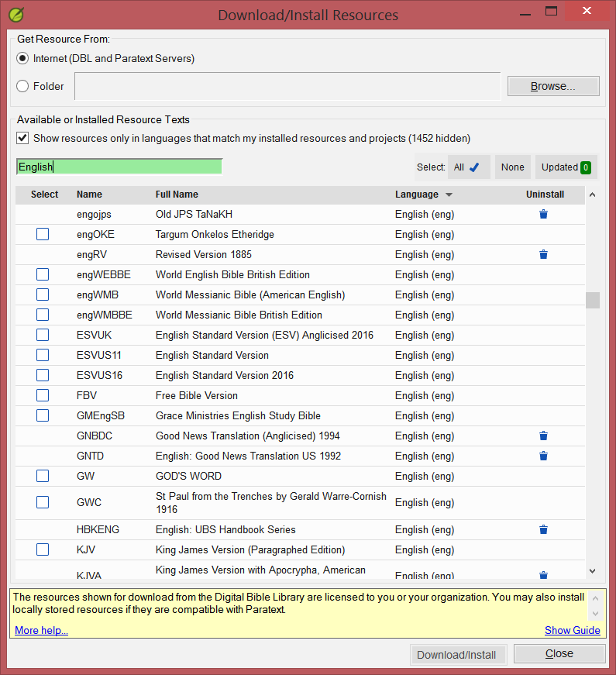Tick GWC St Paul from Trenches checkbox
The image size is (616, 675).
tap(43, 502)
